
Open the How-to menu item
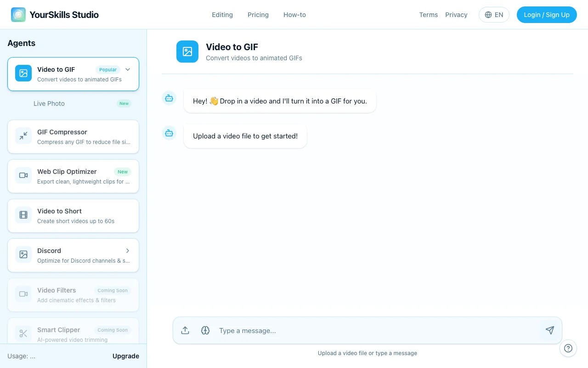point(294,15)
